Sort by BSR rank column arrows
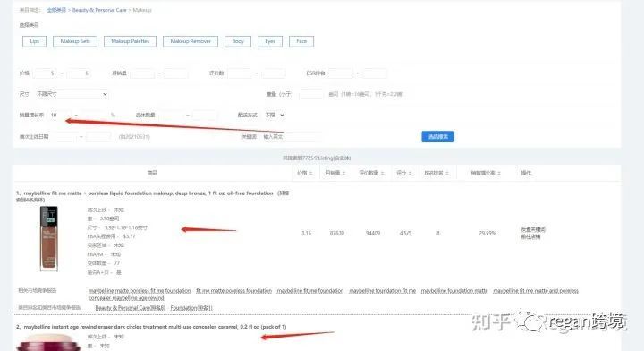The image size is (644, 351). click(x=447, y=174)
